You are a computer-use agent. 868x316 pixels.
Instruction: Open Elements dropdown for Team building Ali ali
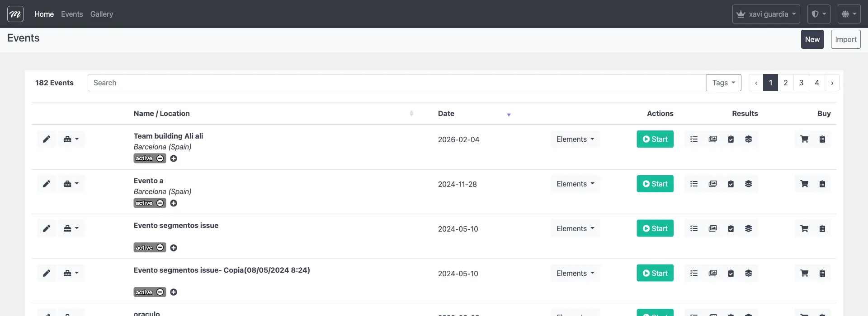(575, 139)
